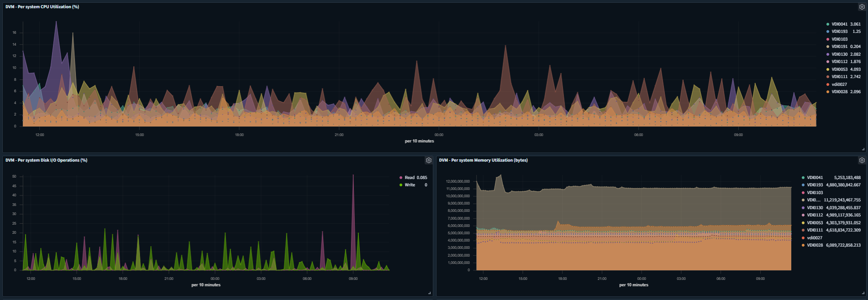Expand vdi0027 legend entry in CPU panel
This screenshot has height=300, width=868.
839,84
